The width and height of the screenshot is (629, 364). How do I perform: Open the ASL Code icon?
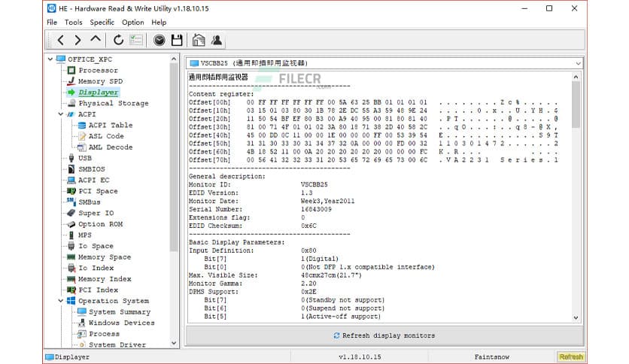(x=82, y=136)
